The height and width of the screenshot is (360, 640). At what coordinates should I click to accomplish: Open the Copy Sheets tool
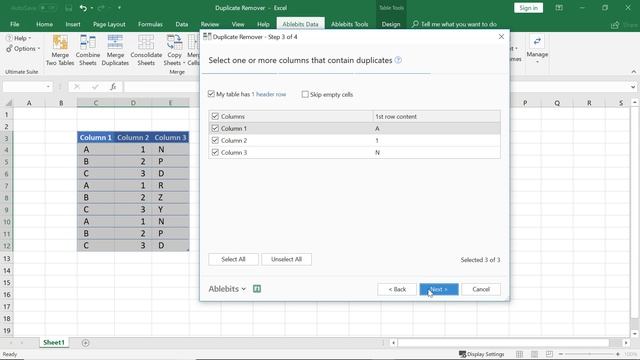point(174,50)
